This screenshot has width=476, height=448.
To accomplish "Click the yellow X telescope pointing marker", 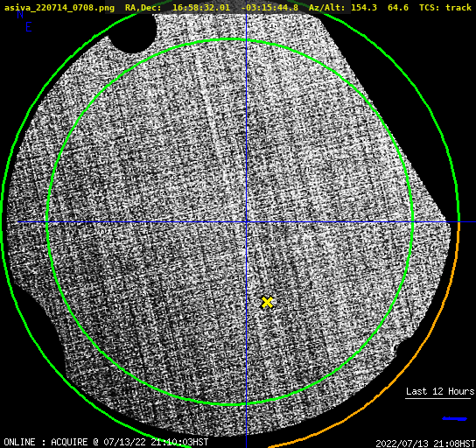I will point(267,302).
